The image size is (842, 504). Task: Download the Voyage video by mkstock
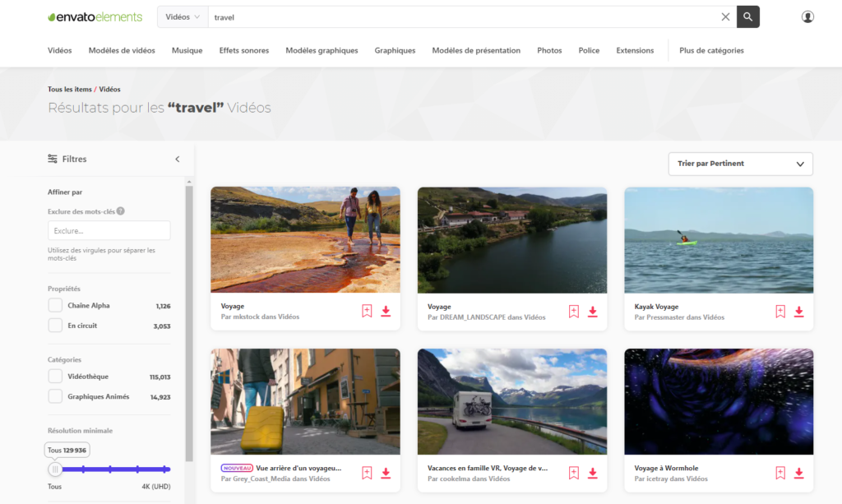(x=386, y=312)
